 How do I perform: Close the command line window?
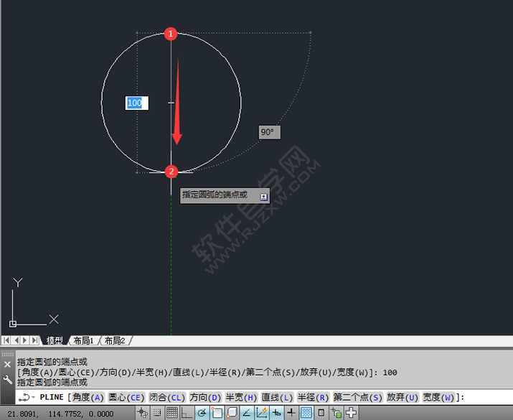tap(7, 364)
